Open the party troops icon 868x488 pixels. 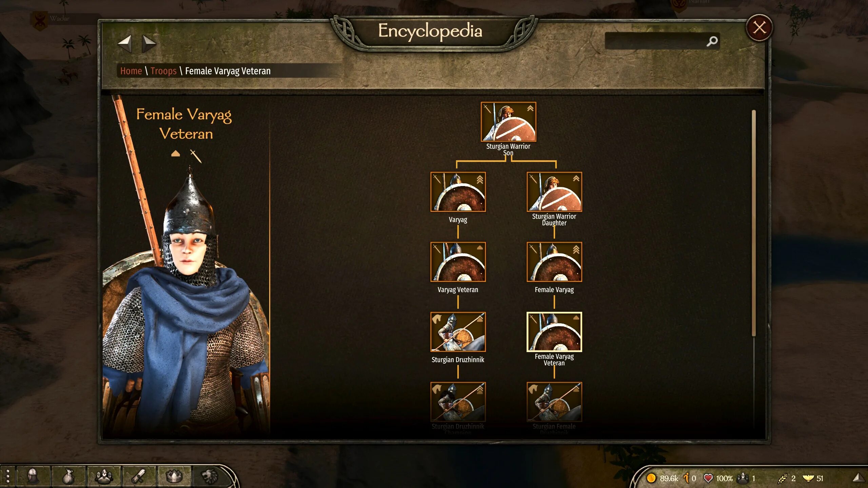click(103, 477)
